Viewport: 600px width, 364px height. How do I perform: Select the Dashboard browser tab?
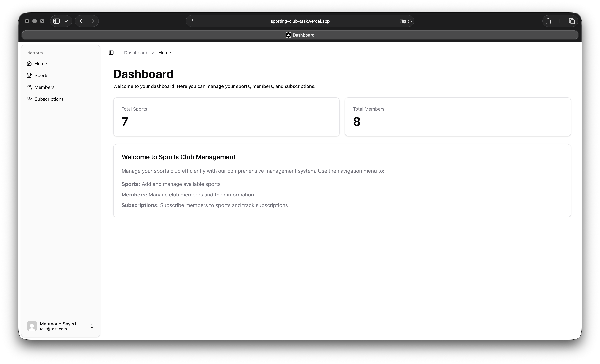[300, 35]
